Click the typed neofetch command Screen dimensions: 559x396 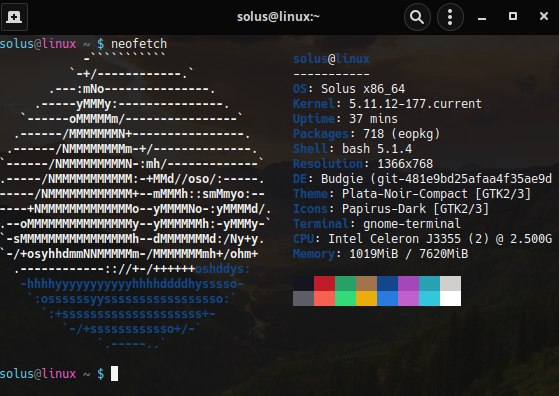click(139, 44)
